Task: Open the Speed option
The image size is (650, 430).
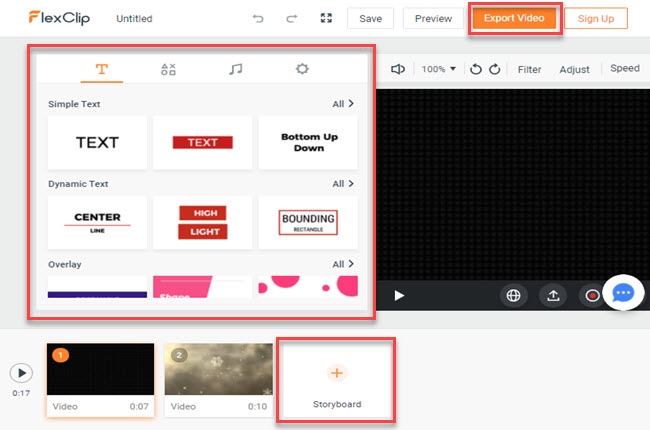Action: pyautogui.click(x=625, y=68)
